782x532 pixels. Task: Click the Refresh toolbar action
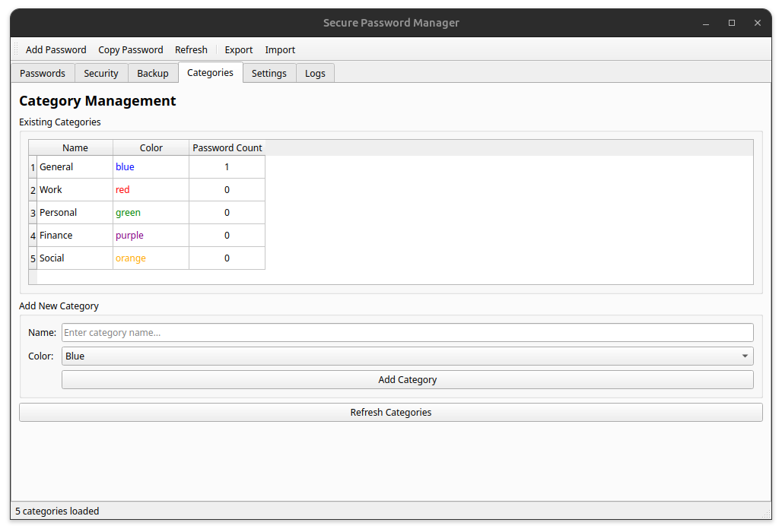point(191,50)
